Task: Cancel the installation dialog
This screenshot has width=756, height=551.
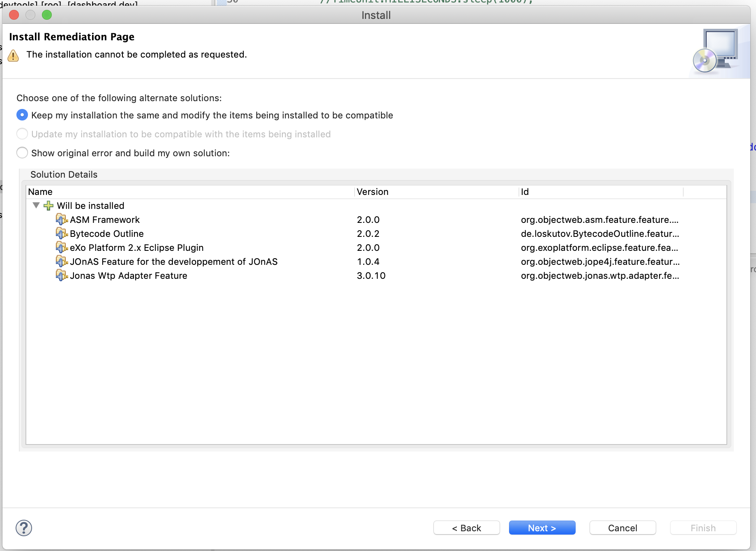Action: coord(622,528)
